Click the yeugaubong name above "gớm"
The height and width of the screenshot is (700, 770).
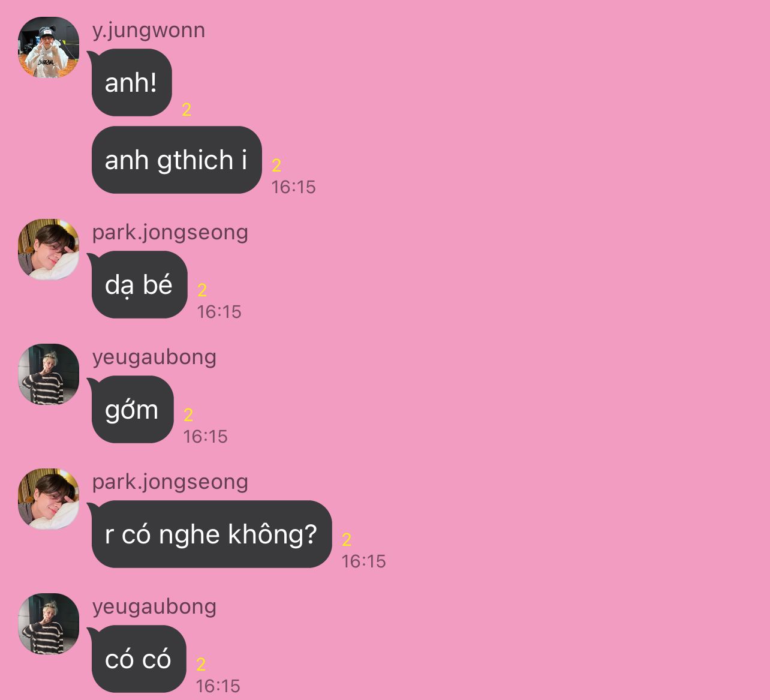(x=154, y=357)
